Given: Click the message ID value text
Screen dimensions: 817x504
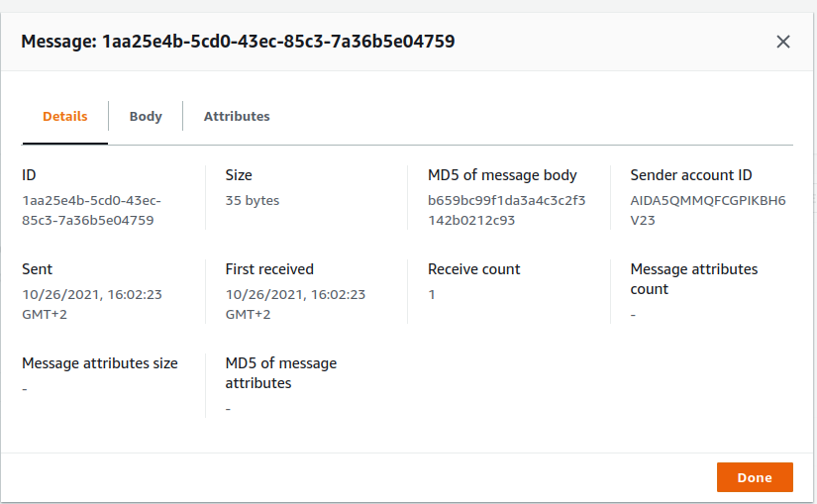Looking at the screenshot, I should [x=91, y=210].
